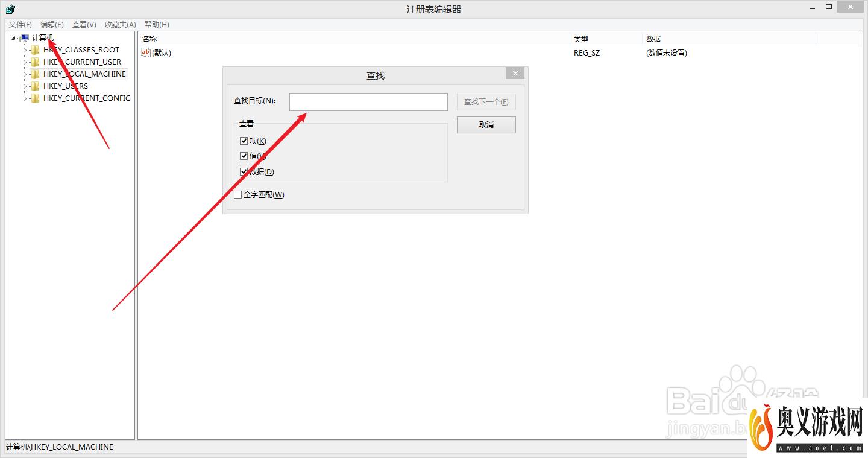Click the HKEY_CURRENT_USER folder icon
This screenshot has width=868, height=458.
[36, 62]
